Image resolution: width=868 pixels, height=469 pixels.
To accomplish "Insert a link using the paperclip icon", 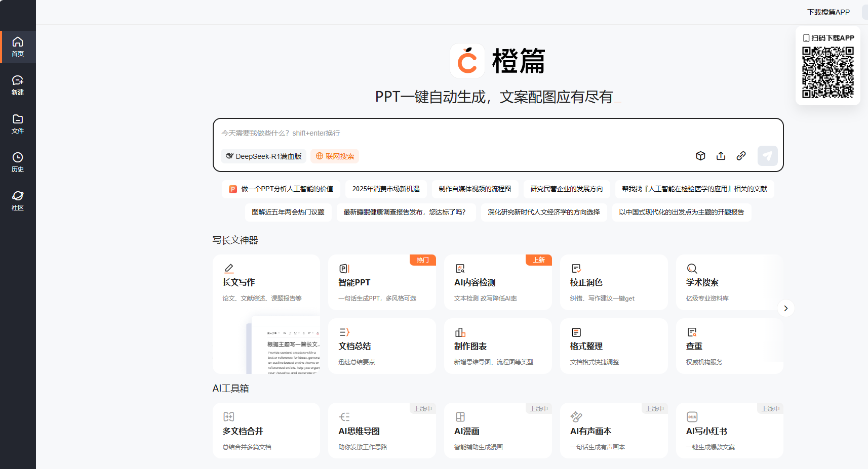I will (x=741, y=156).
